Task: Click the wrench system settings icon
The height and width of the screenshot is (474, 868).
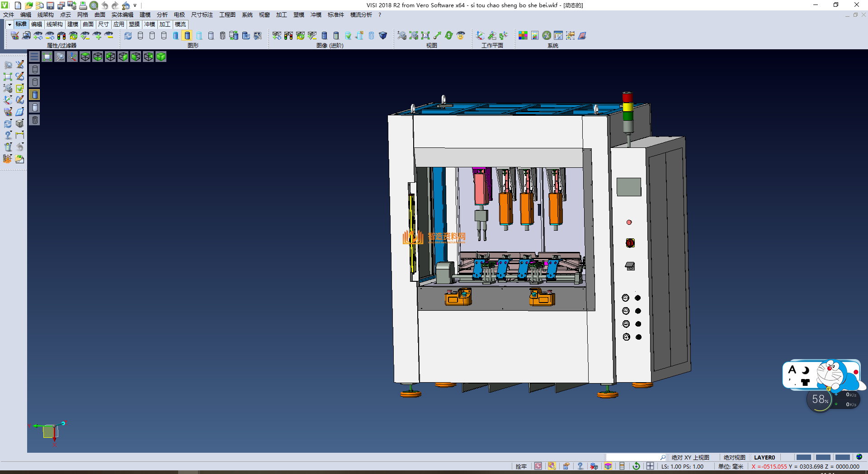Action: pos(547,36)
